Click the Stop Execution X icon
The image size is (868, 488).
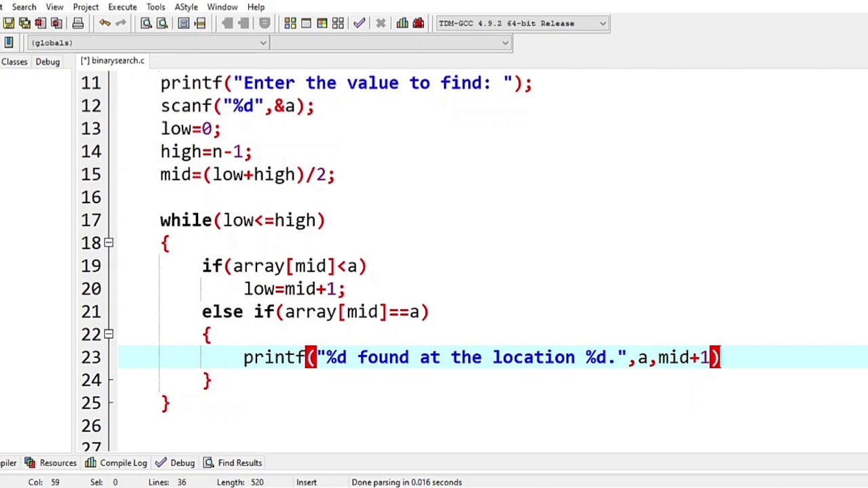[380, 23]
